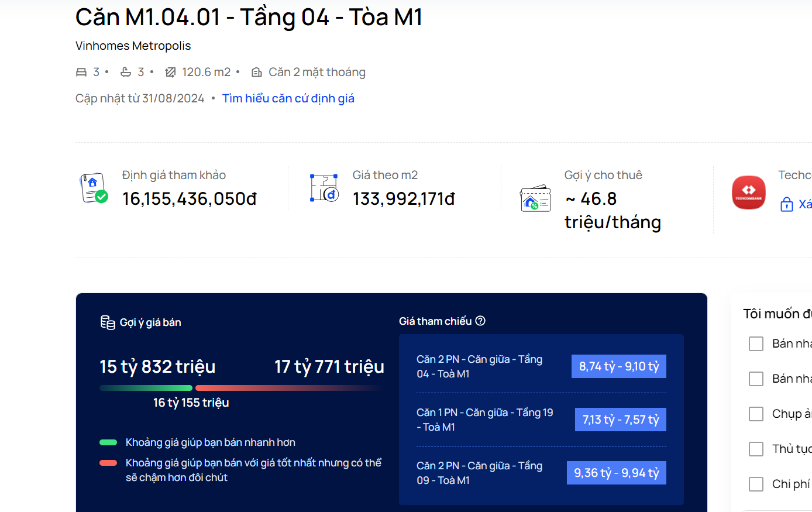Click the ~ 46.8 triệu/tháng rental value
This screenshot has height=512, width=812.
[x=613, y=211]
